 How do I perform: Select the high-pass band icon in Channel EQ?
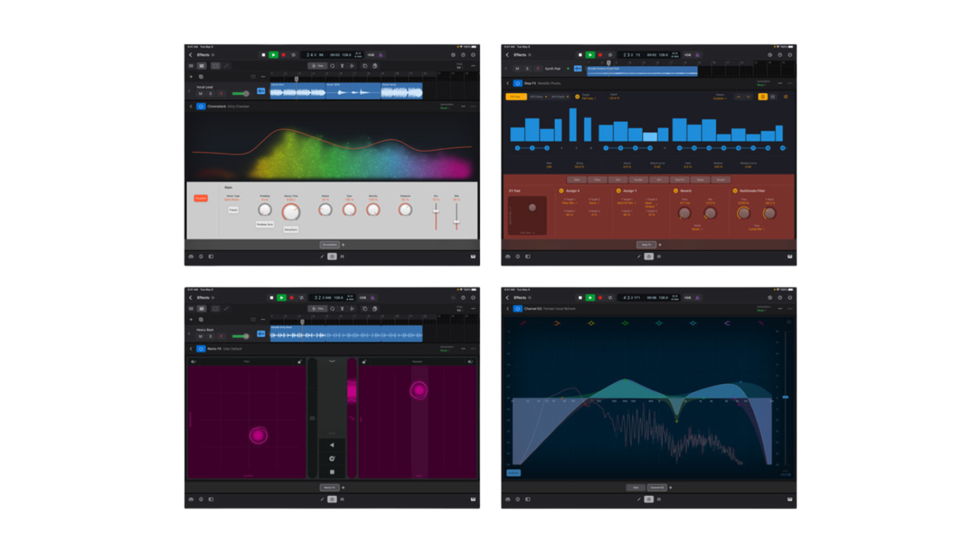pyautogui.click(x=523, y=324)
